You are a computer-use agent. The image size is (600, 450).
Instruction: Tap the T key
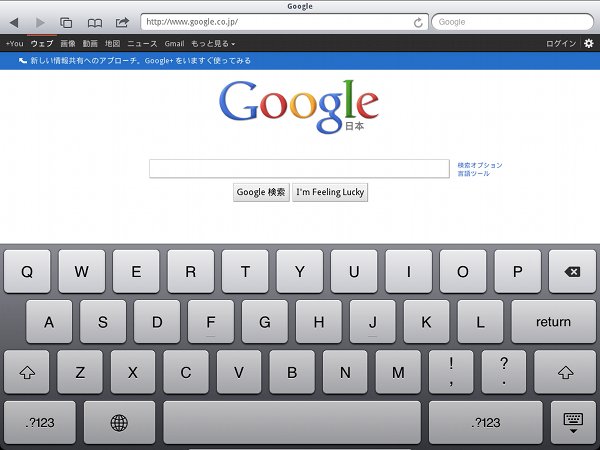(x=245, y=272)
